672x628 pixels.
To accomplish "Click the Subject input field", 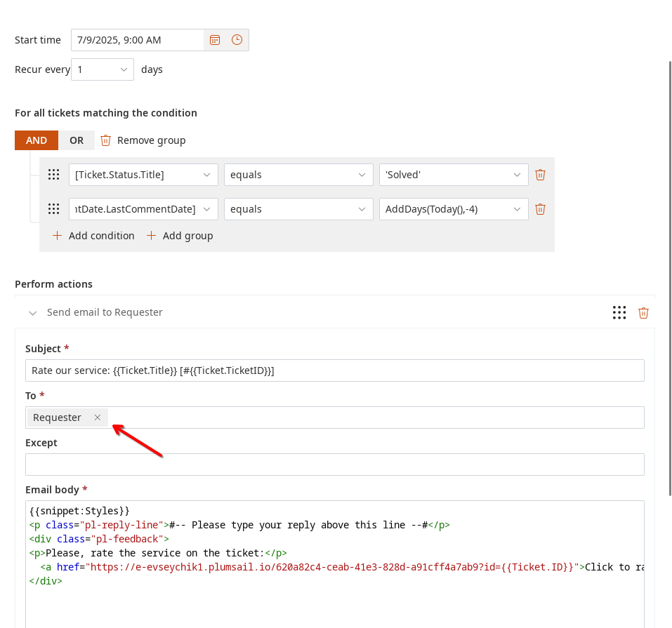I will pyautogui.click(x=334, y=370).
